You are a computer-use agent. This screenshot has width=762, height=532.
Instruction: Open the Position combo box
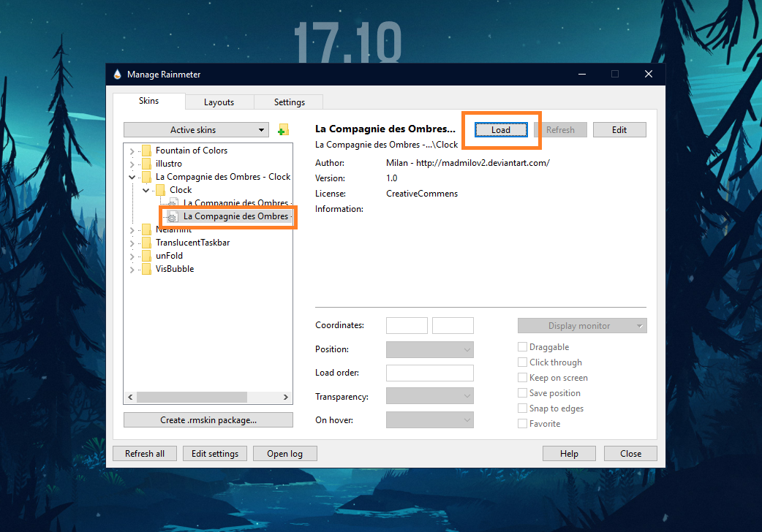(x=429, y=349)
